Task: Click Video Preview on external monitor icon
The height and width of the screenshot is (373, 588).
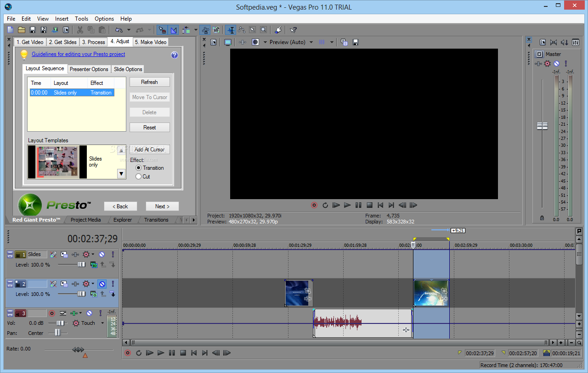Action: [227, 42]
